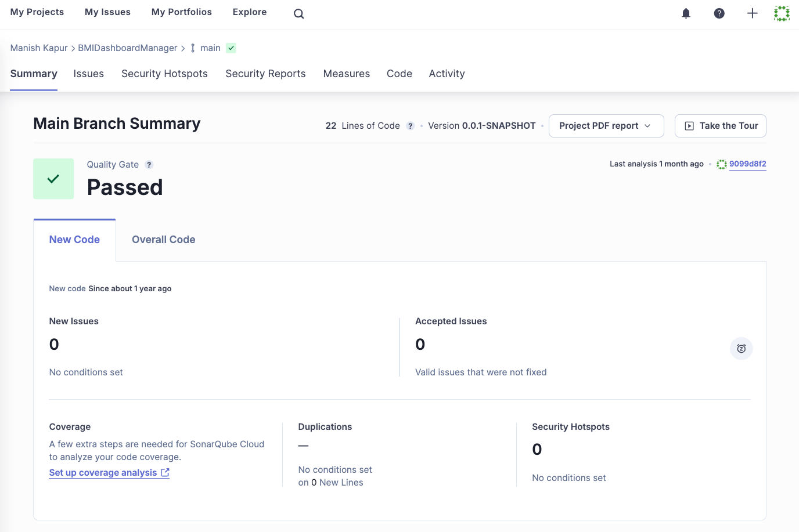This screenshot has width=799, height=532.
Task: Click the main branch selector
Action: pyautogui.click(x=210, y=48)
